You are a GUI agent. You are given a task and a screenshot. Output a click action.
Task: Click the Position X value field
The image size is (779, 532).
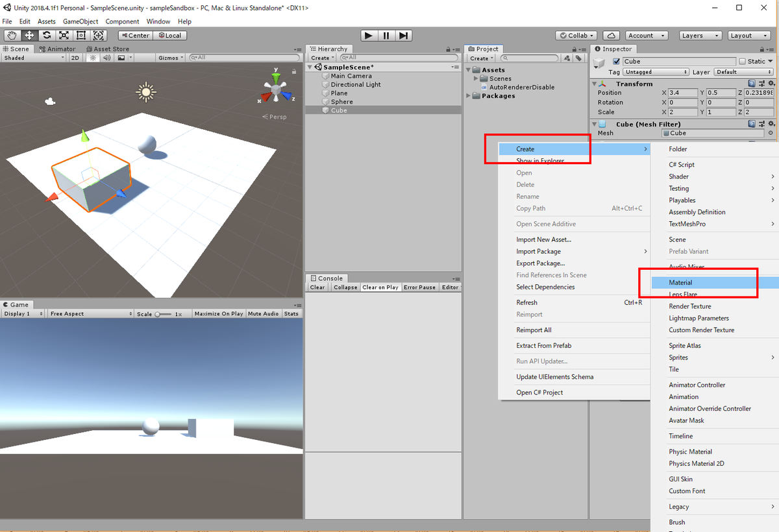coord(682,93)
